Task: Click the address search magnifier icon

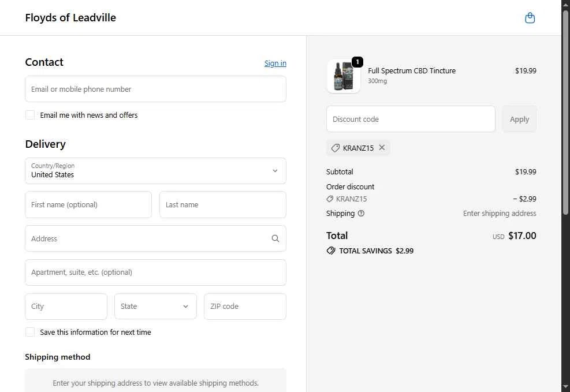Action: coord(275,238)
